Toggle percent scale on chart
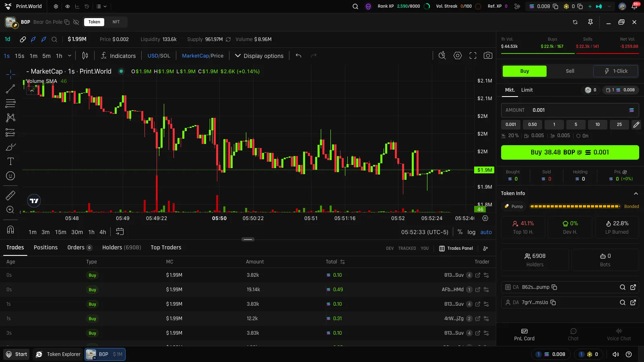The height and width of the screenshot is (362, 644). click(x=460, y=232)
